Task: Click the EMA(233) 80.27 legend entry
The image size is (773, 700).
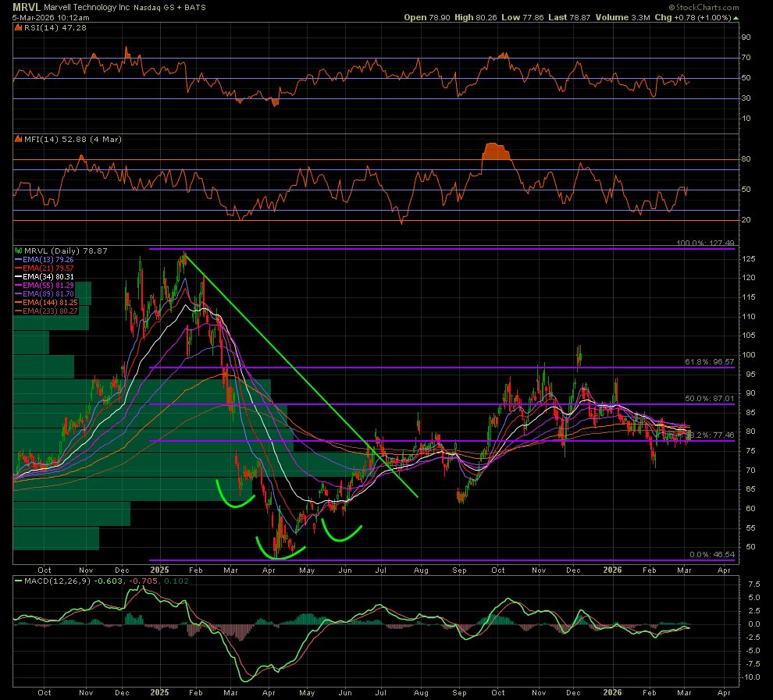Action: click(46, 311)
